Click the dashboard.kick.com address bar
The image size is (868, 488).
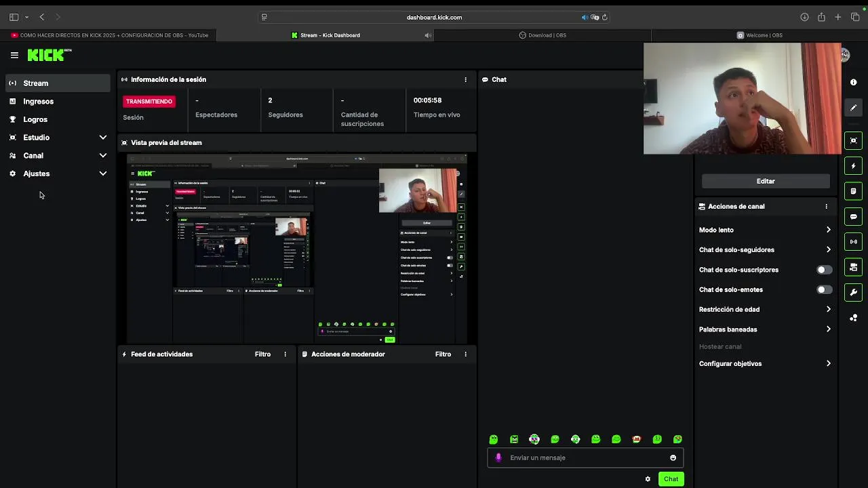point(434,17)
